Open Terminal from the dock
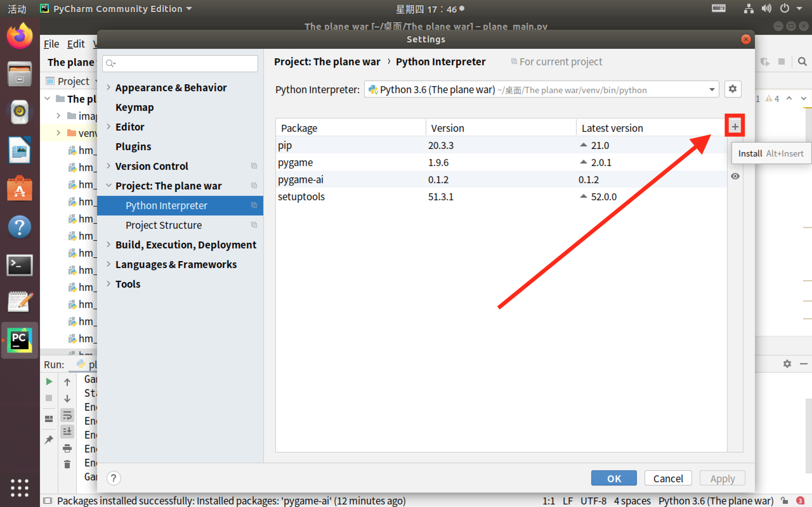Screen dimensions: 812x507 point(19,265)
